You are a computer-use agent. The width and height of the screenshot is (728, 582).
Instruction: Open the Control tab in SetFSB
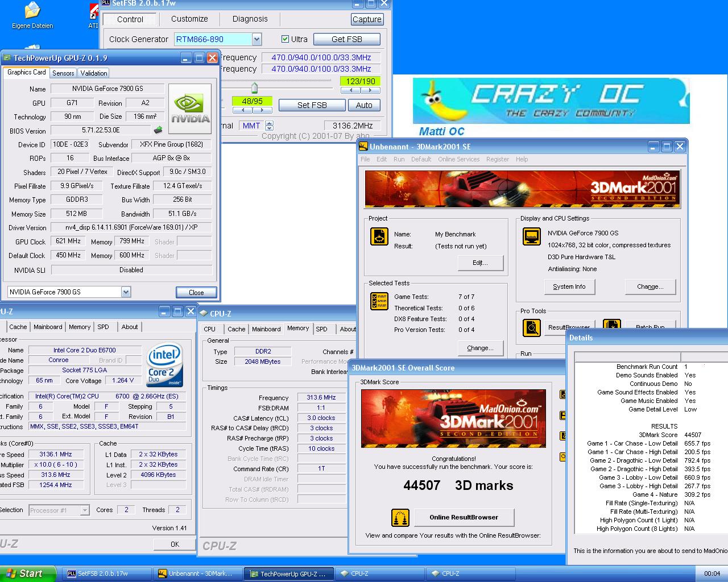(x=130, y=19)
